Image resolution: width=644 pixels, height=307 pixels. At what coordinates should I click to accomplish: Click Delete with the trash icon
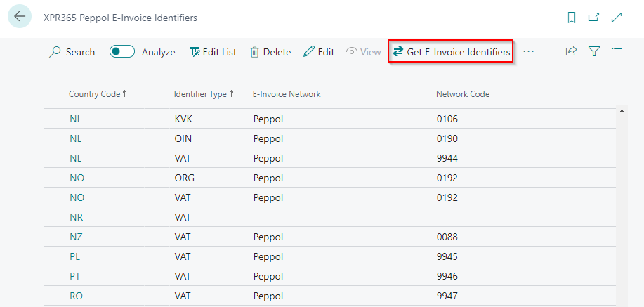[270, 52]
